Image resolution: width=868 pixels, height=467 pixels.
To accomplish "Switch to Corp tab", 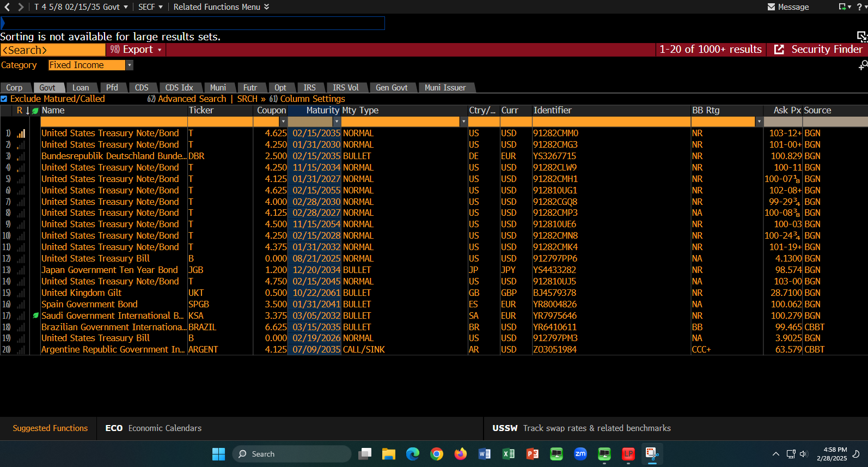I will pos(14,87).
